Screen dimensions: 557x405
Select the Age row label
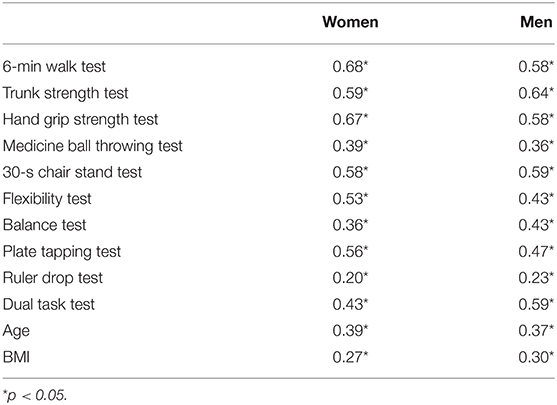16,331
